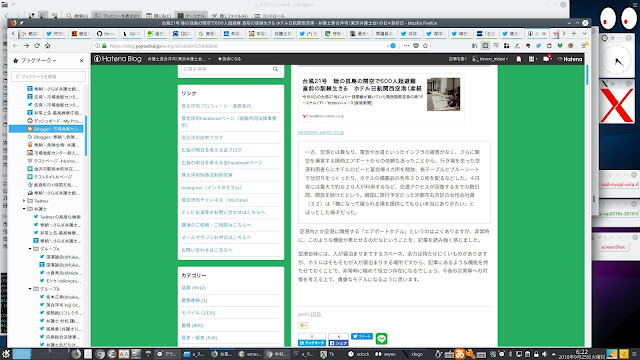Click the blue Tweet button

362,336
